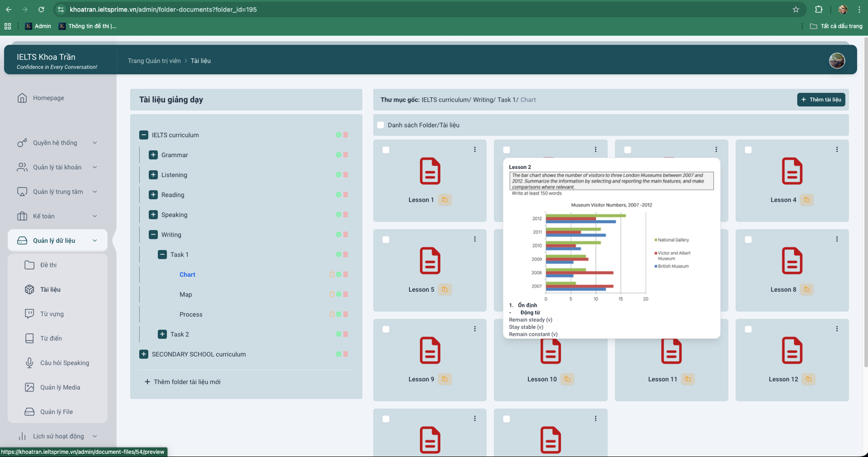
Task: Click the orange document icon beside Map
Action: click(x=332, y=294)
